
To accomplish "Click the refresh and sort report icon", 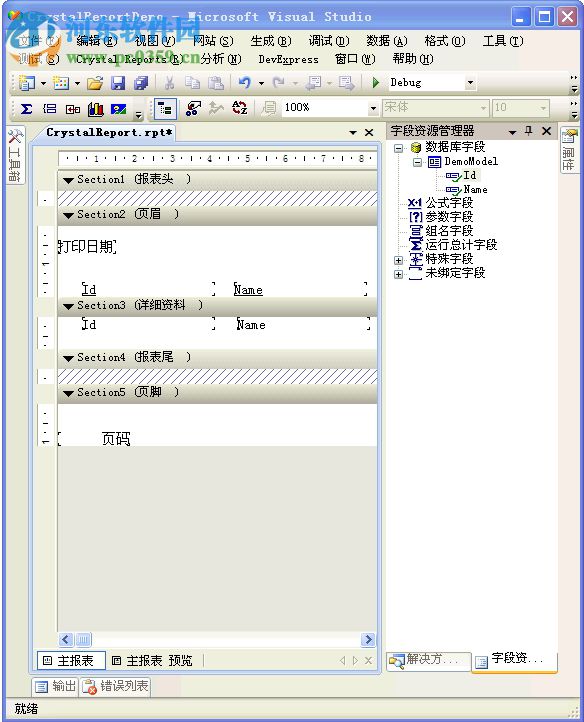I will point(239,109).
